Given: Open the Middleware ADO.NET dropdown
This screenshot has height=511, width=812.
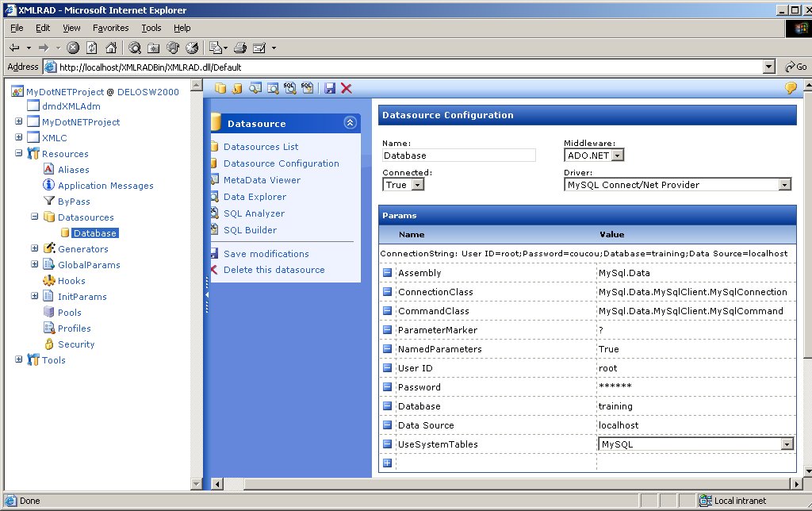Looking at the screenshot, I should click(x=617, y=156).
